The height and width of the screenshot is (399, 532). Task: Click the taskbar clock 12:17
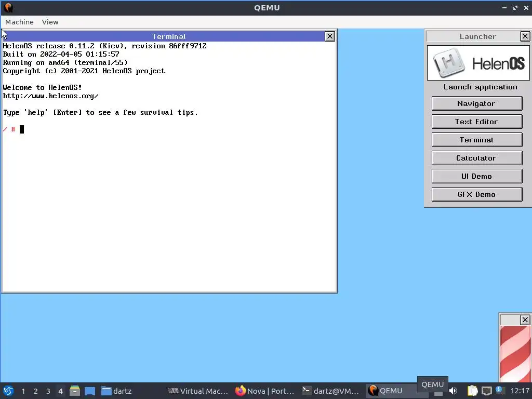tap(520, 391)
